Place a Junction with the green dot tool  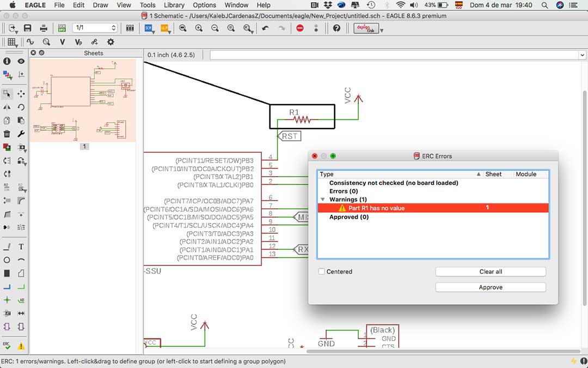[x=7, y=300]
